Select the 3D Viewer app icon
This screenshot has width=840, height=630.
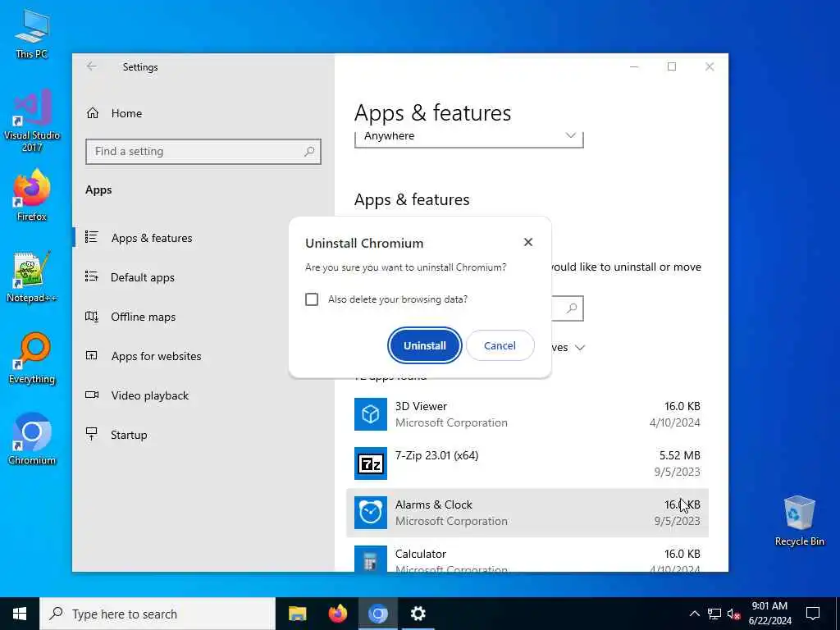tap(371, 414)
